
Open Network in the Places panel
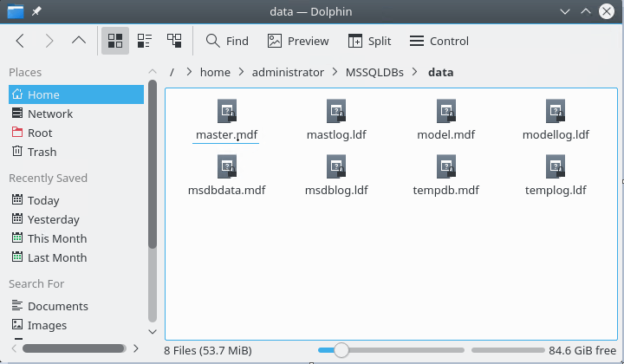pos(49,114)
